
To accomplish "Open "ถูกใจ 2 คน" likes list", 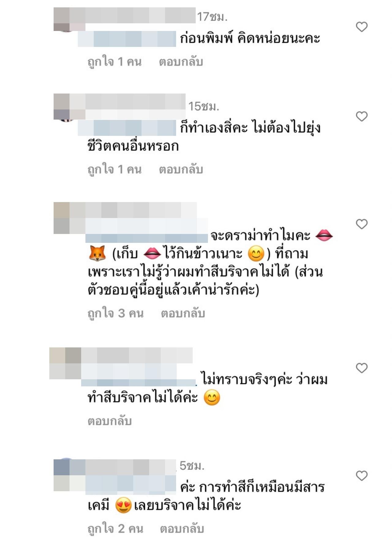I will 115,529.
